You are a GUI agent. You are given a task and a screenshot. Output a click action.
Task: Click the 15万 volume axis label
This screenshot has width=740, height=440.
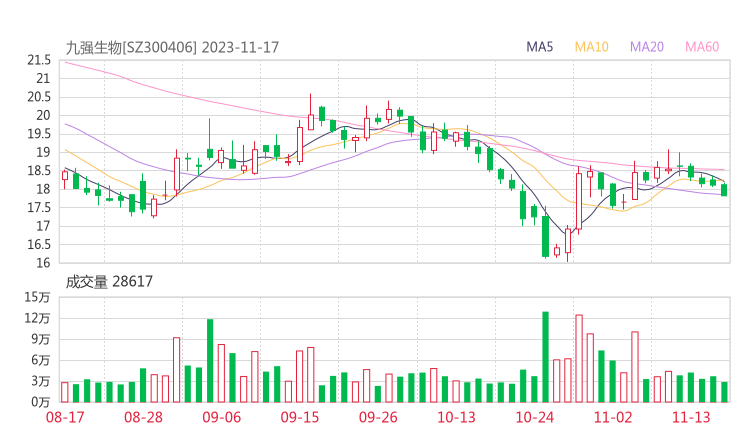[x=37, y=297]
